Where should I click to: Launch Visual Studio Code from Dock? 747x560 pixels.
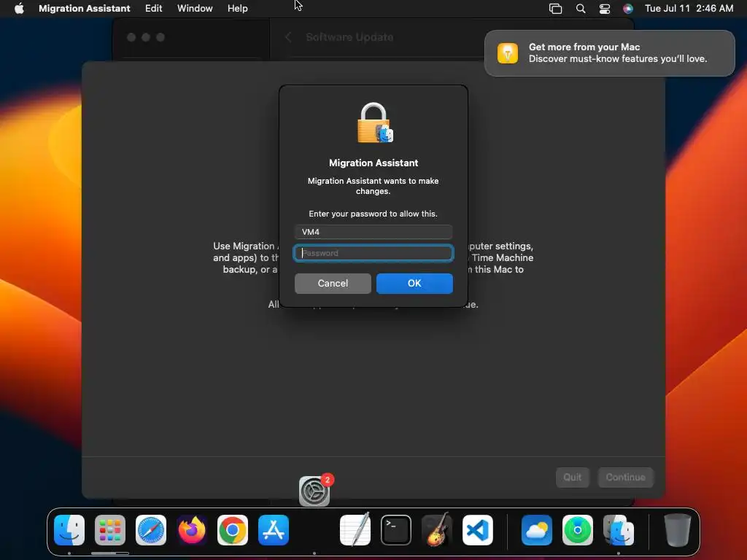point(478,530)
